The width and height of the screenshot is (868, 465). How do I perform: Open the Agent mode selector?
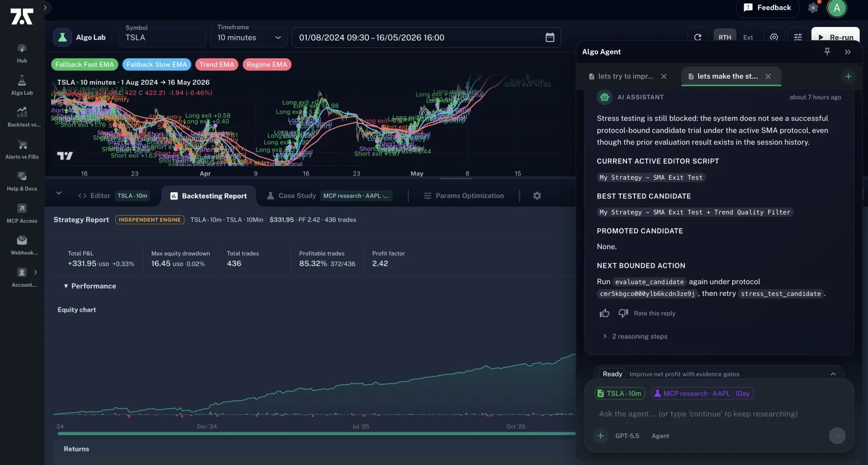click(660, 436)
